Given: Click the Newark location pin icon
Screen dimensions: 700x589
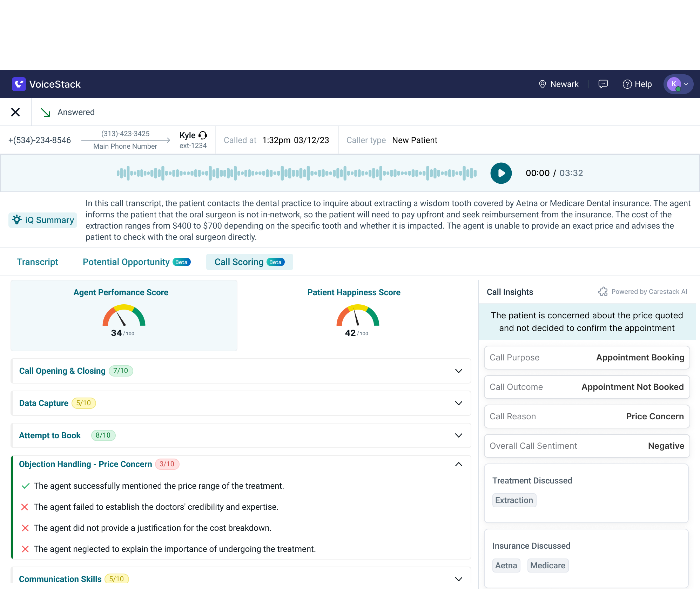Looking at the screenshot, I should (542, 84).
